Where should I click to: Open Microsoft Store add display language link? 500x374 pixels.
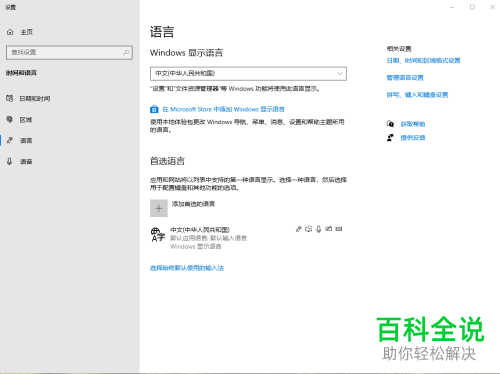pyautogui.click(x=223, y=109)
